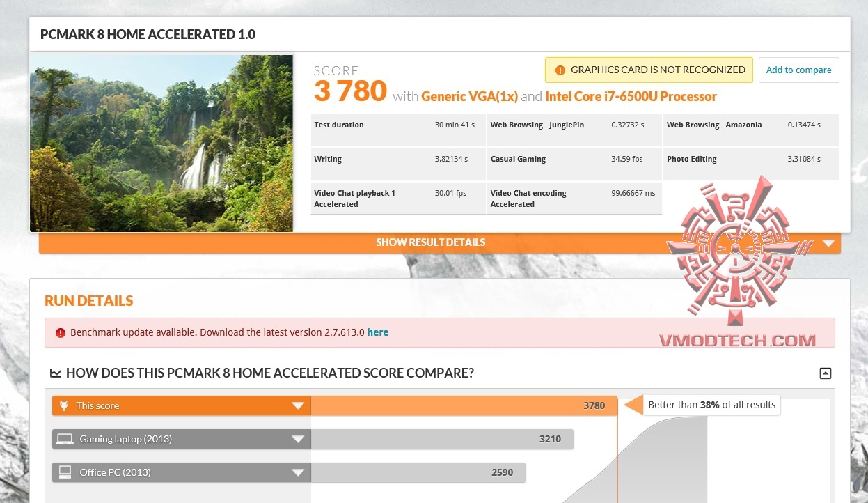
Task: Select the Casual Gaming label
Action: click(519, 159)
